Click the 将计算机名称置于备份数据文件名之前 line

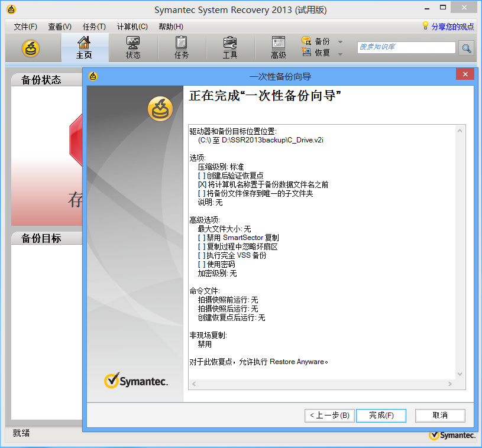tap(263, 184)
